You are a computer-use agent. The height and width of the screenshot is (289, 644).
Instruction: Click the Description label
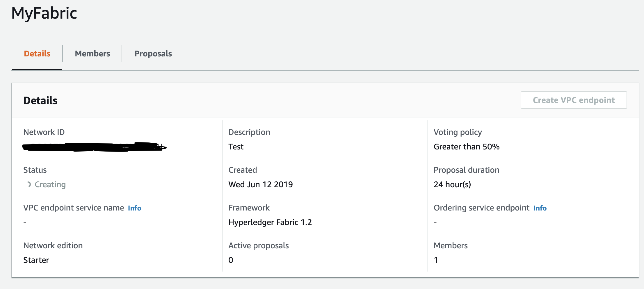pyautogui.click(x=249, y=132)
